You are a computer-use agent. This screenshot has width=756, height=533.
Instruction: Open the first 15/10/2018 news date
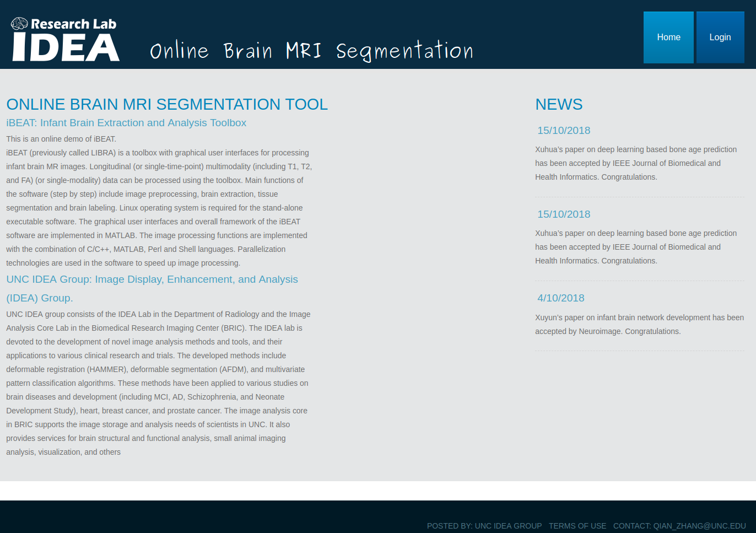564,131
